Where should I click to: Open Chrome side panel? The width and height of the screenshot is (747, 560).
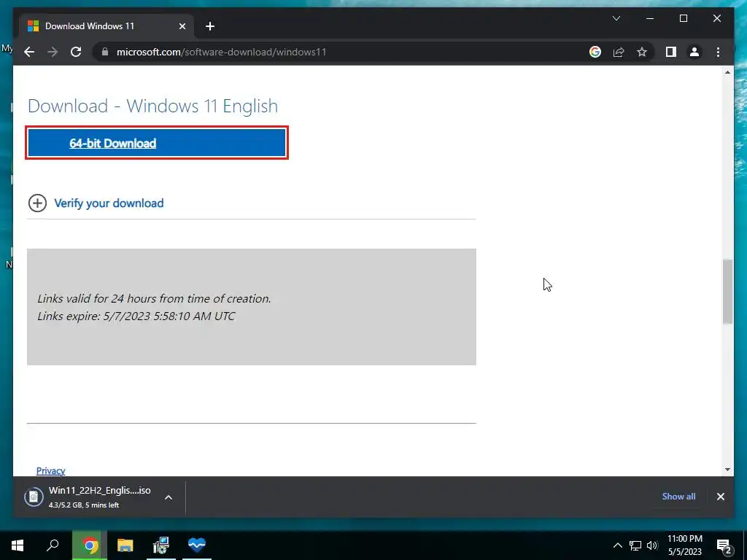(x=671, y=52)
